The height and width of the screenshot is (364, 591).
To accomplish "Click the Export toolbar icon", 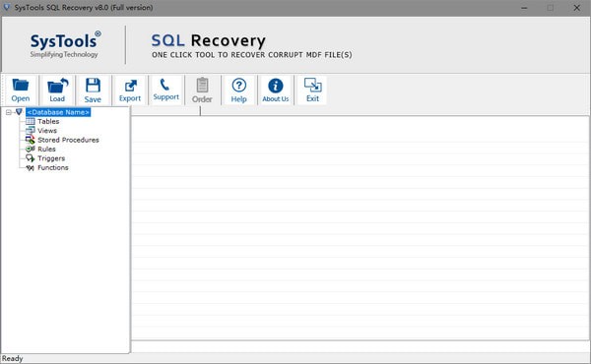I will [130, 86].
